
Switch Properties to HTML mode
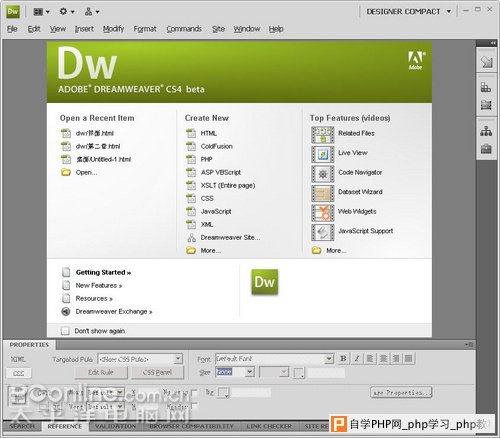(18, 359)
